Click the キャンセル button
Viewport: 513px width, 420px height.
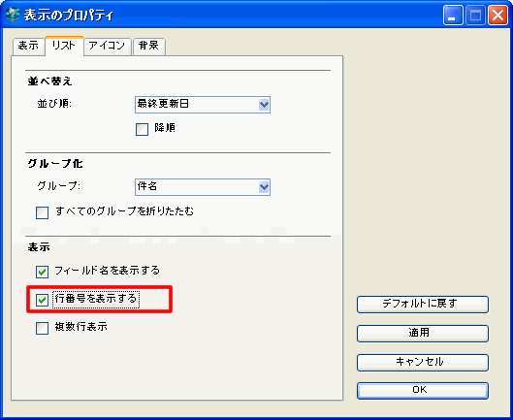coord(423,363)
